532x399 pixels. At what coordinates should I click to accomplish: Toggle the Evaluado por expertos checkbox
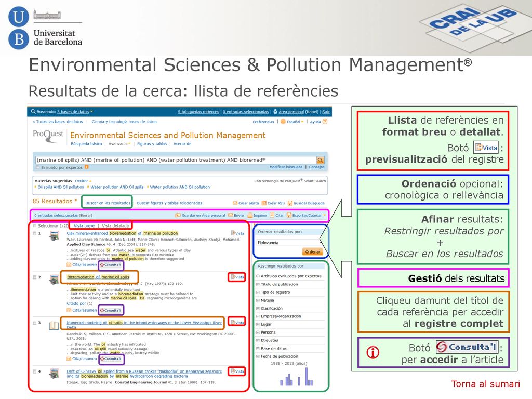pyautogui.click(x=37, y=167)
